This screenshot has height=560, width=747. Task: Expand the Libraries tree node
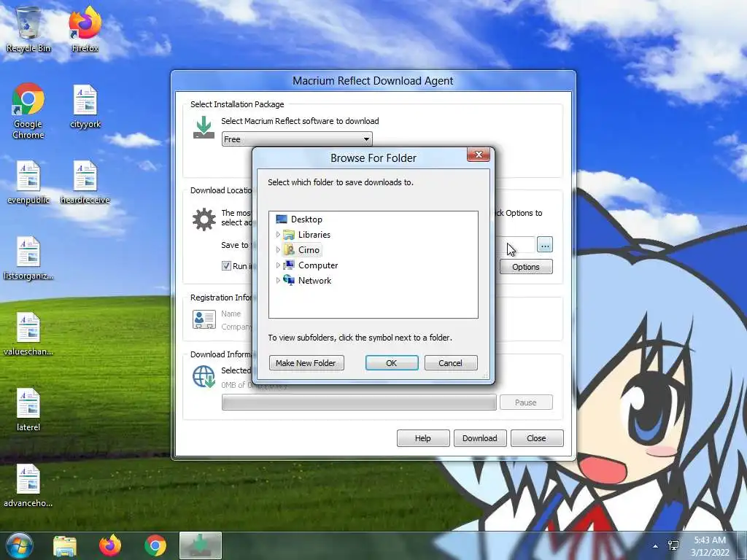278,234
